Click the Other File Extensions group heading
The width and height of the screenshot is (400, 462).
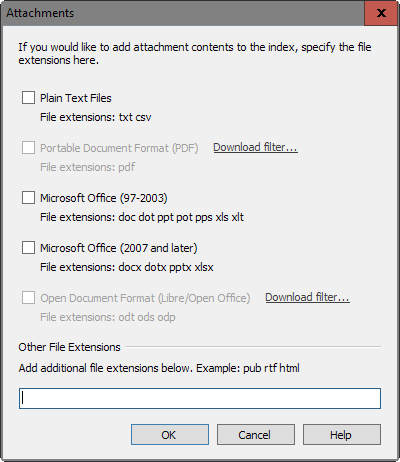(69, 347)
